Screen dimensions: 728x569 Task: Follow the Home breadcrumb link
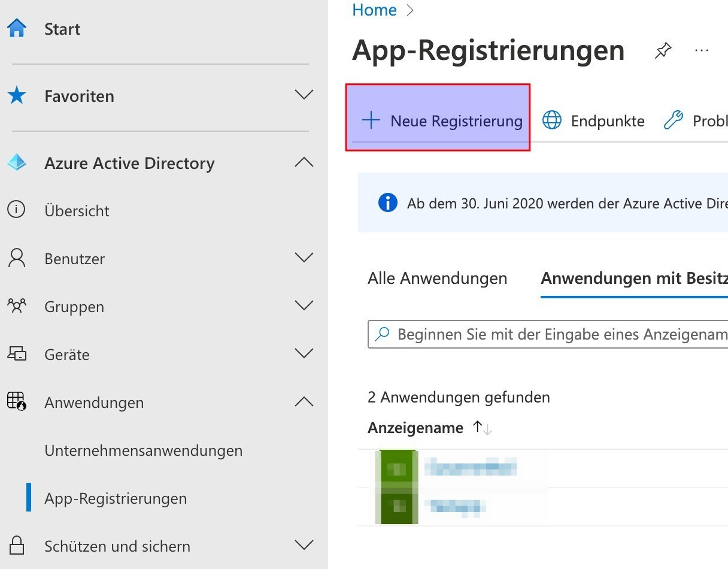tap(374, 10)
